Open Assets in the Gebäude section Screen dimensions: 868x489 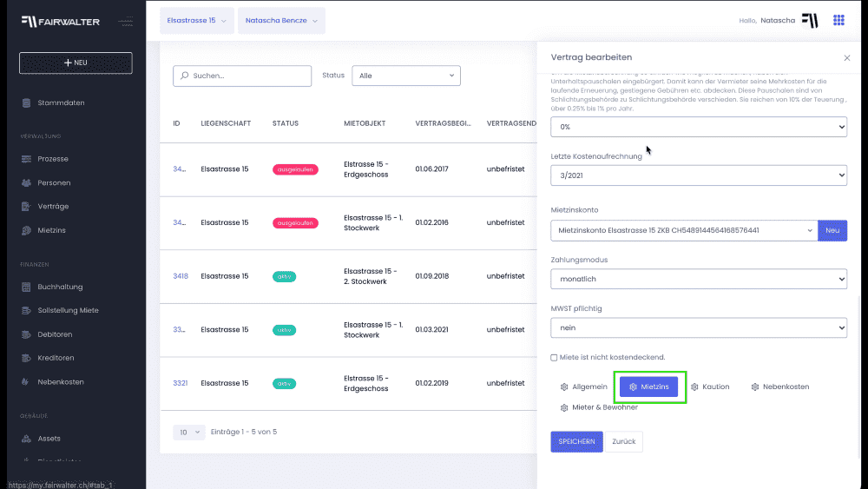49,439
